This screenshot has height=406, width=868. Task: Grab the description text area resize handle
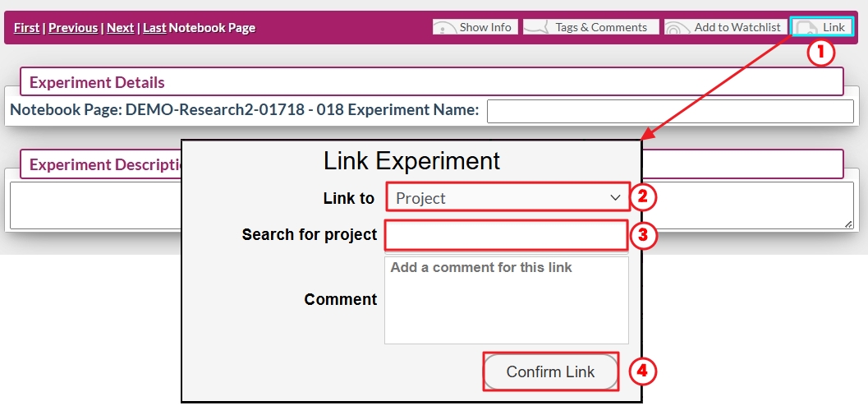click(848, 224)
